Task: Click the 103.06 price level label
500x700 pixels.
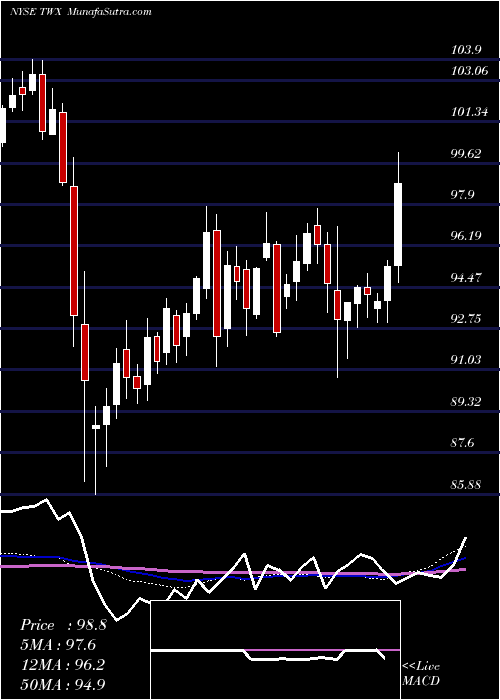Action: tap(469, 71)
